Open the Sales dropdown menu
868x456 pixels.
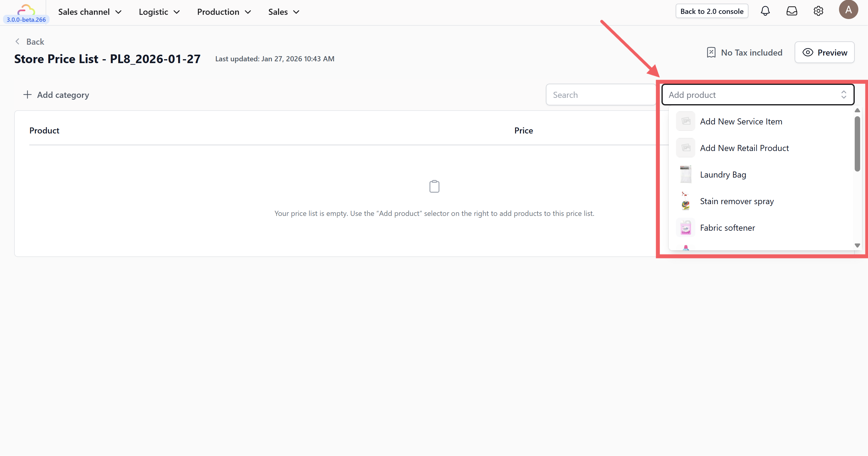click(x=284, y=12)
